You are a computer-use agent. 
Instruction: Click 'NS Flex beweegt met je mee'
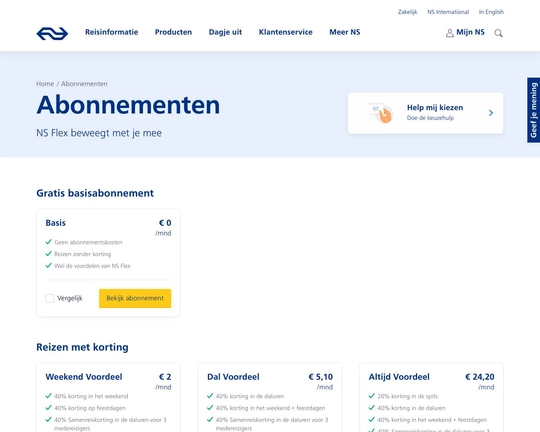99,133
